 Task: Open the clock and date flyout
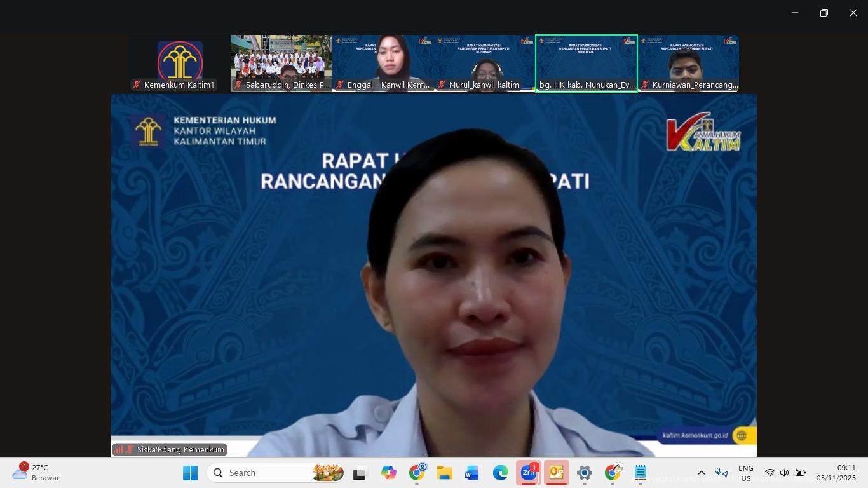(836, 473)
